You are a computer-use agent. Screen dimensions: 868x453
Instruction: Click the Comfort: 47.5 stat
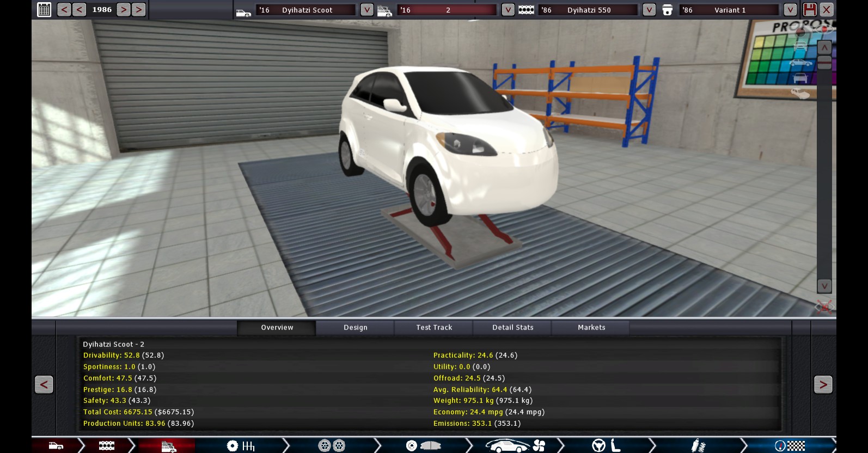120,378
